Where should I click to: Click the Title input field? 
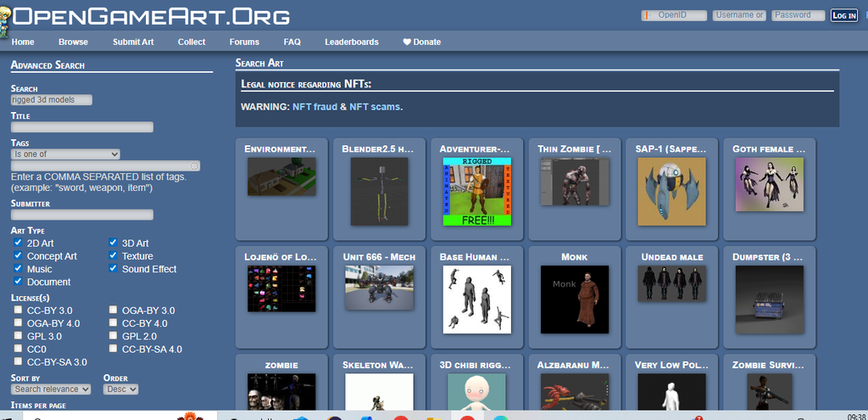tap(82, 127)
